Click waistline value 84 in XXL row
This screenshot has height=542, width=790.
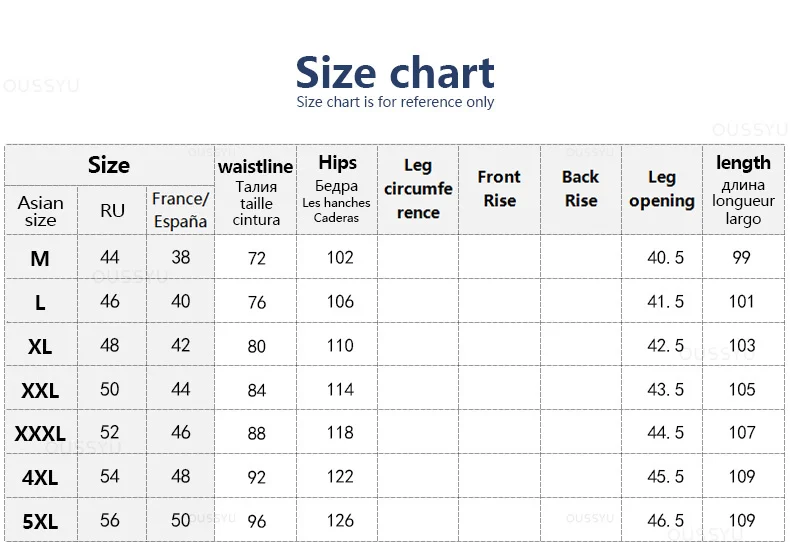(x=256, y=390)
